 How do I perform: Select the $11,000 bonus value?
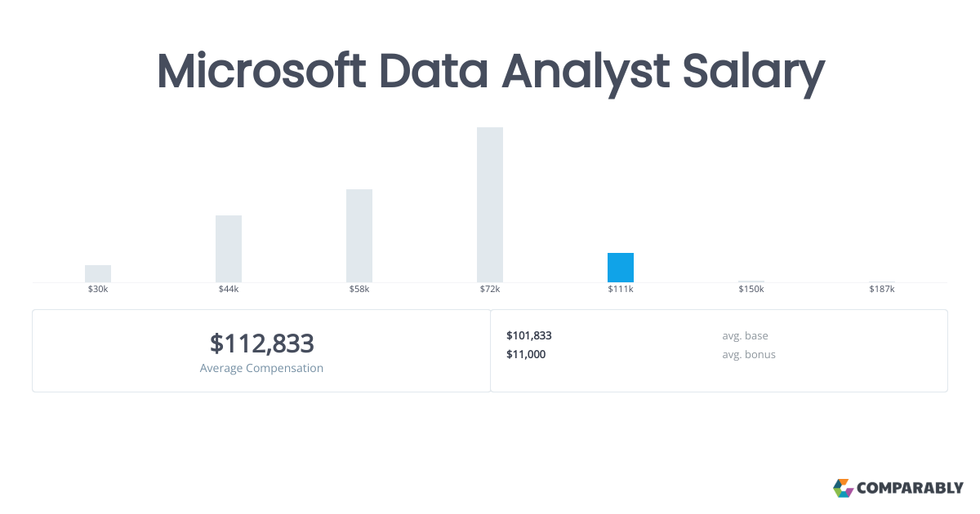[526, 354]
